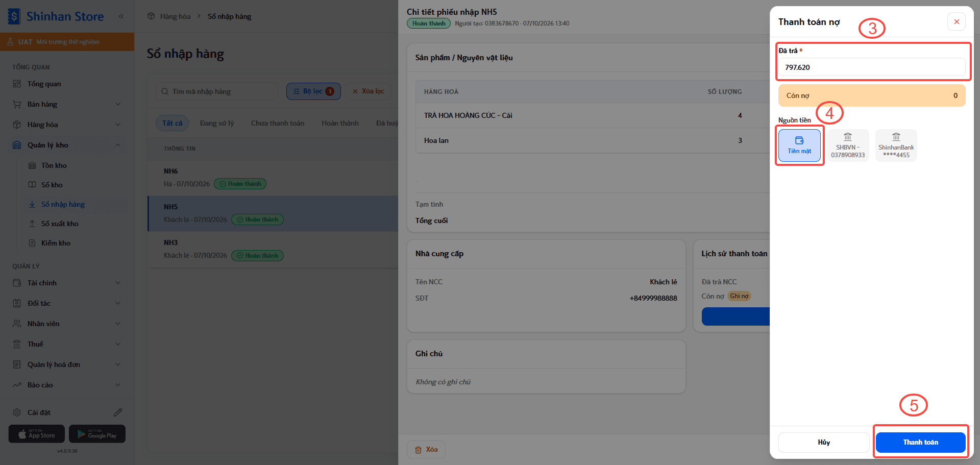Select Tiền mặt cash payment source

point(799,145)
